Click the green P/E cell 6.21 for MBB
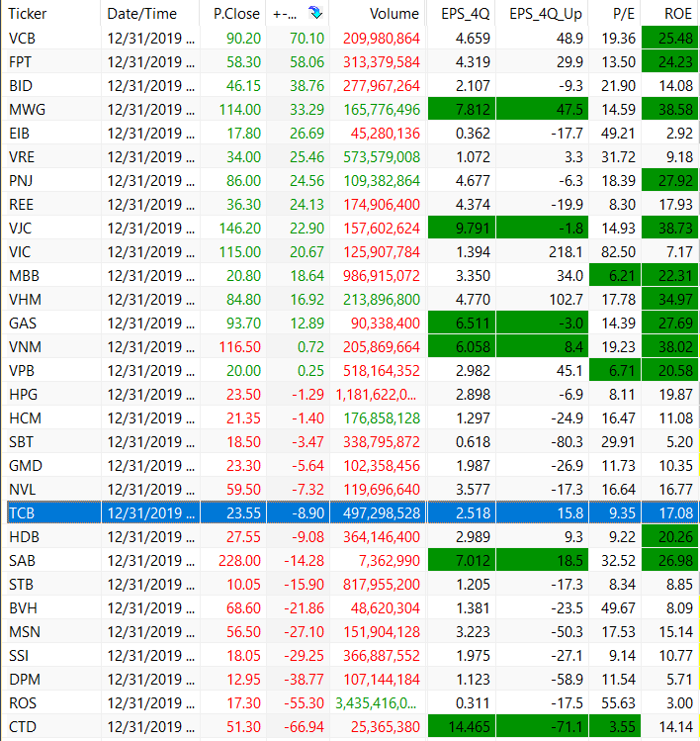Image resolution: width=700 pixels, height=741 pixels. (x=614, y=276)
